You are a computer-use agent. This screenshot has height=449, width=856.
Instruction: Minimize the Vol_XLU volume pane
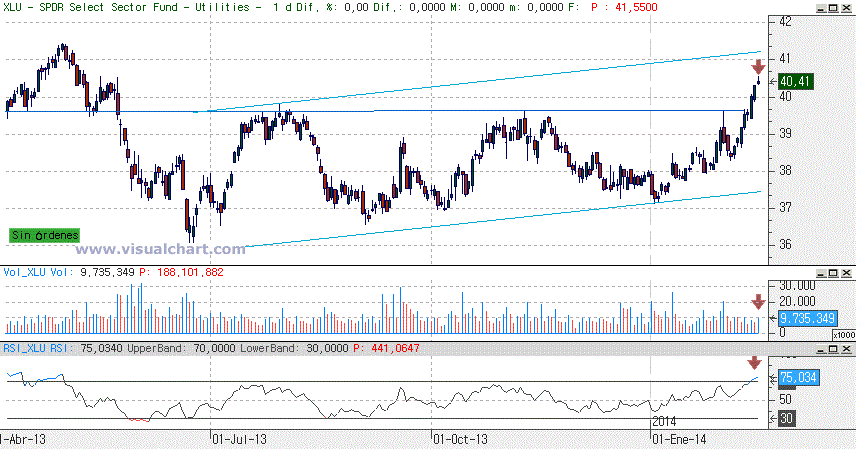821,273
